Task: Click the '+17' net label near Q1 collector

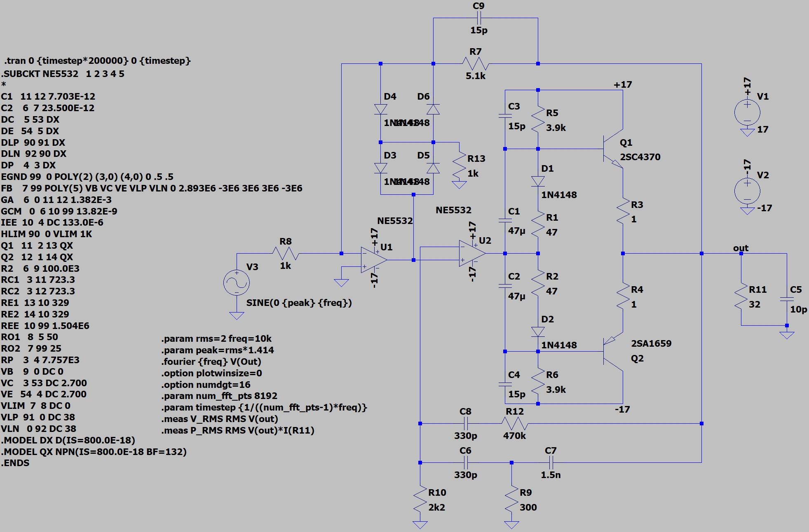Action: click(623, 84)
